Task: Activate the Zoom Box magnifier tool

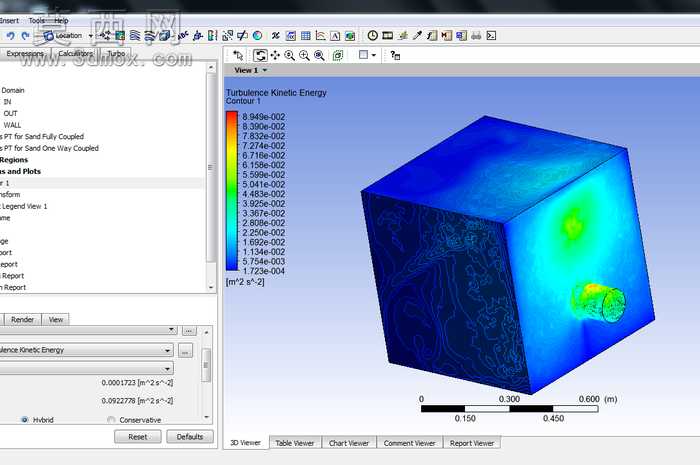Action: pos(304,55)
